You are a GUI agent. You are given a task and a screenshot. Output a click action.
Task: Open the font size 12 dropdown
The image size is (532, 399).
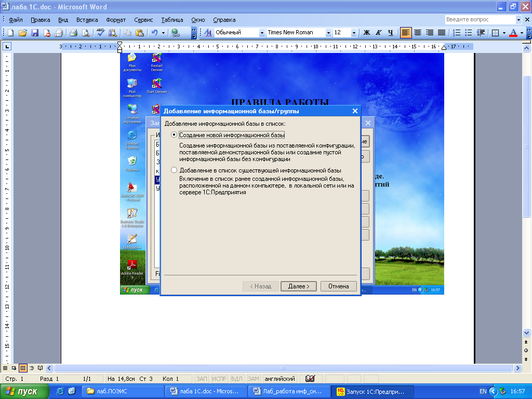354,33
